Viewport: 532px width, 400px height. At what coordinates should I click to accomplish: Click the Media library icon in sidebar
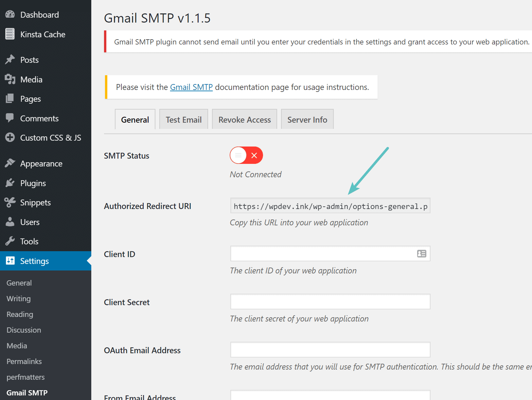pos(10,79)
